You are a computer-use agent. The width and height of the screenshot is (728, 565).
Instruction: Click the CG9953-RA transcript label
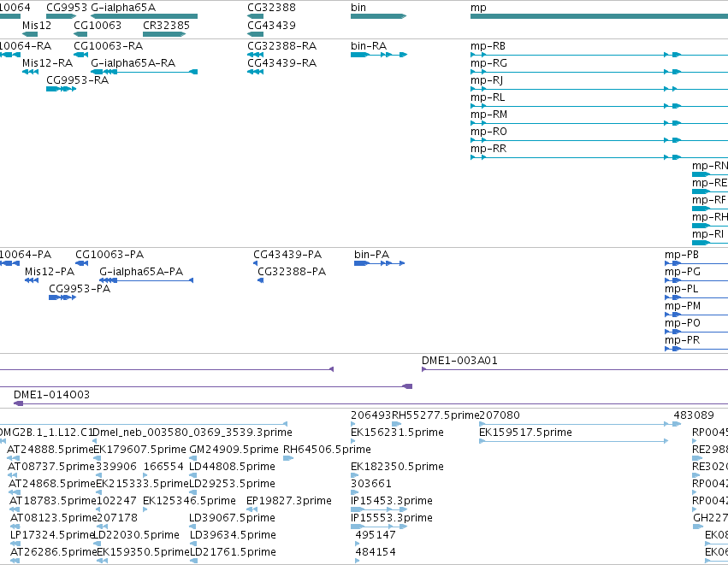point(78,80)
